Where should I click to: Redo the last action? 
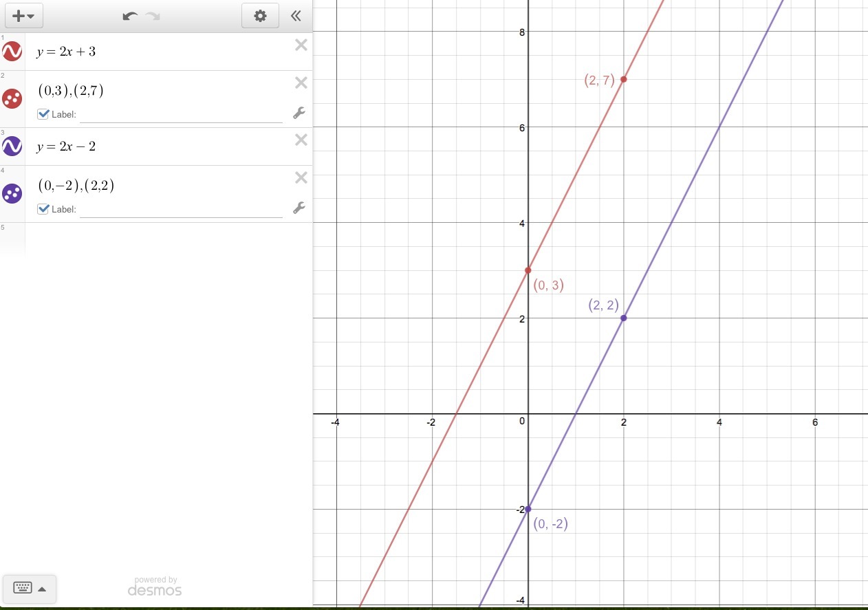pyautogui.click(x=153, y=16)
